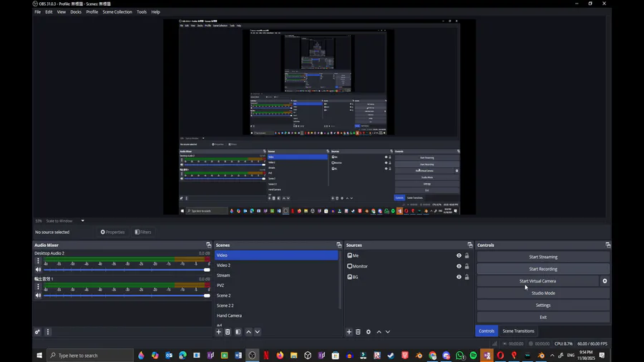Enable Studio Mode
The width and height of the screenshot is (644, 362).
coord(543,293)
